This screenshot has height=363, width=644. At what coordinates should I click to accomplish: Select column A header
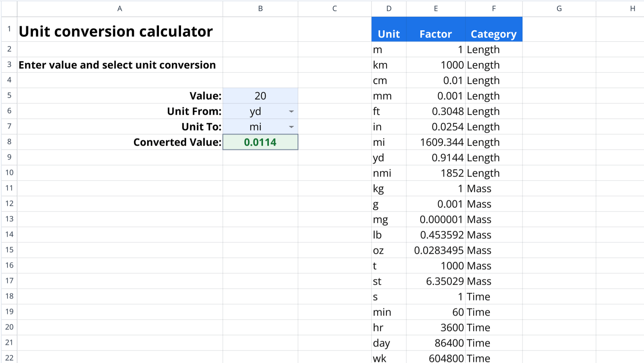pyautogui.click(x=120, y=8)
